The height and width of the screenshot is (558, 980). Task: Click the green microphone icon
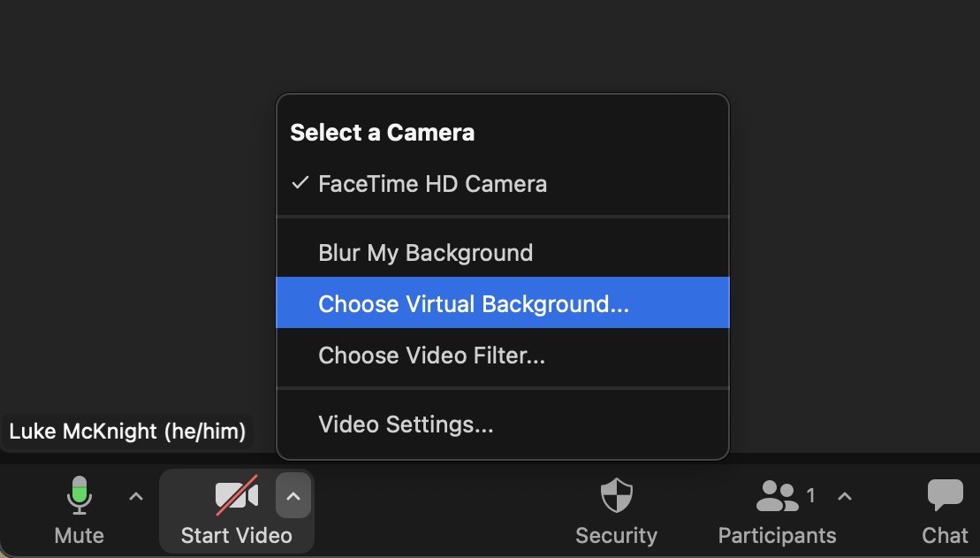click(x=80, y=495)
